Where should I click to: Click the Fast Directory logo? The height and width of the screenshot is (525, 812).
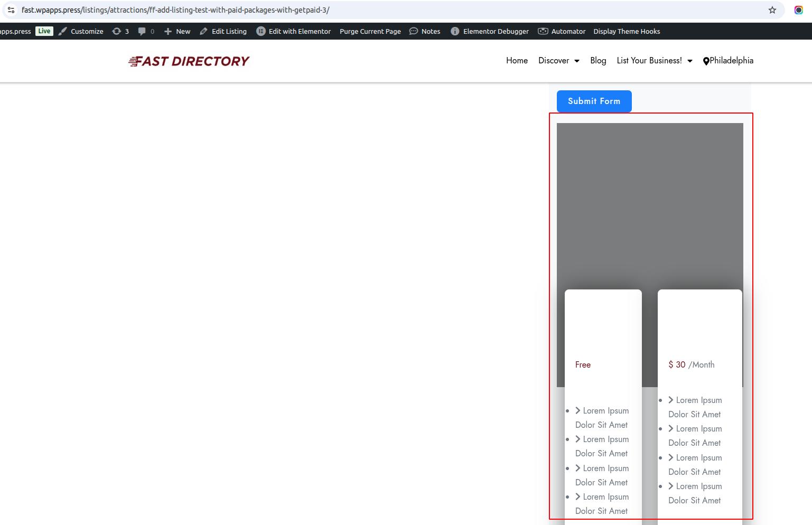point(189,61)
